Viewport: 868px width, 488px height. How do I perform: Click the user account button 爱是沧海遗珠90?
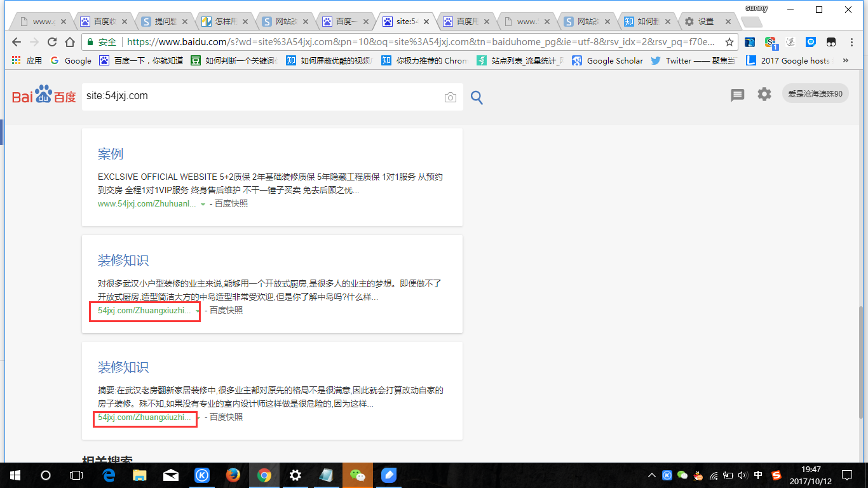click(x=815, y=94)
